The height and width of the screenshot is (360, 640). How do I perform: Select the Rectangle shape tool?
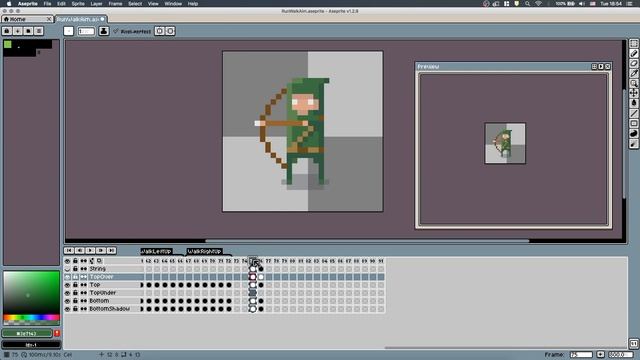click(x=633, y=123)
